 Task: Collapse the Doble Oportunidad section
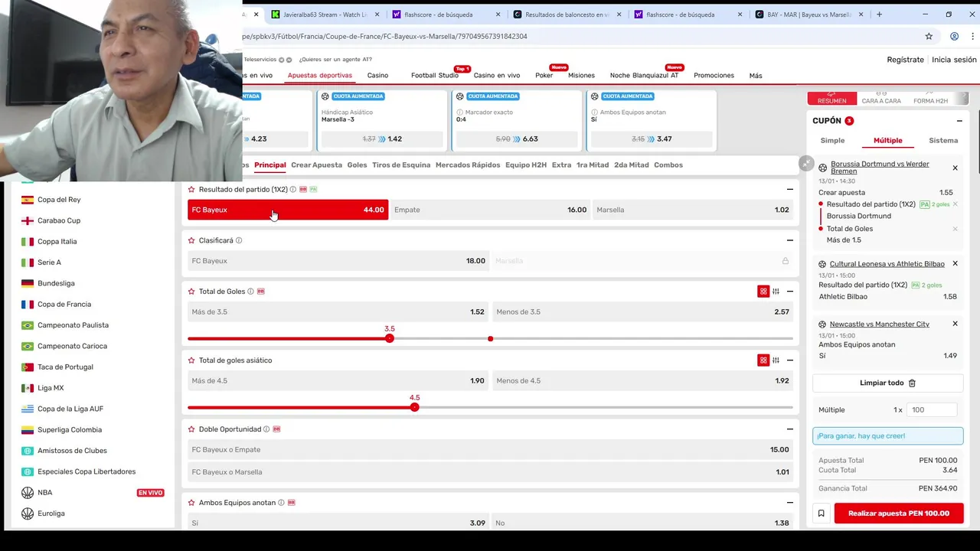point(789,429)
